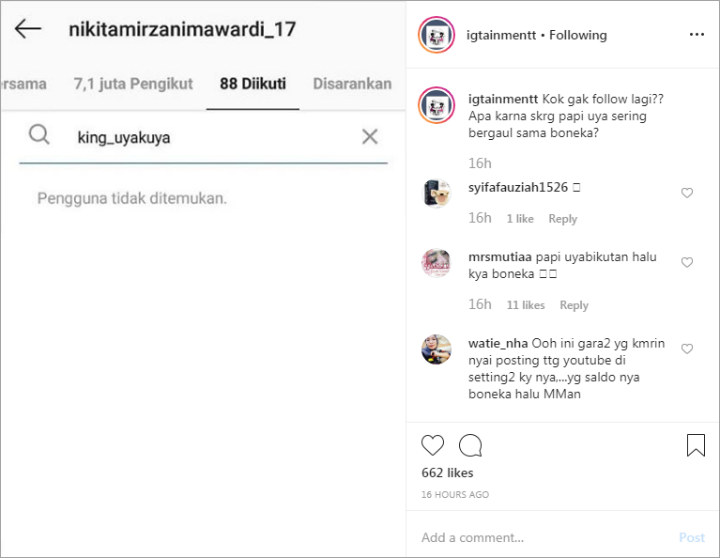The width and height of the screenshot is (720, 558).
Task: Go back using the left arrow
Action: [28, 29]
